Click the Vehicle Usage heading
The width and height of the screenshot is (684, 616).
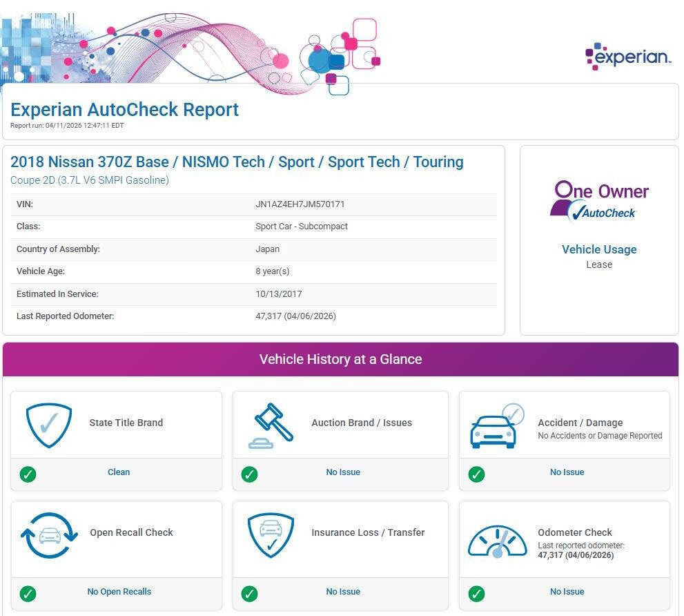point(599,249)
